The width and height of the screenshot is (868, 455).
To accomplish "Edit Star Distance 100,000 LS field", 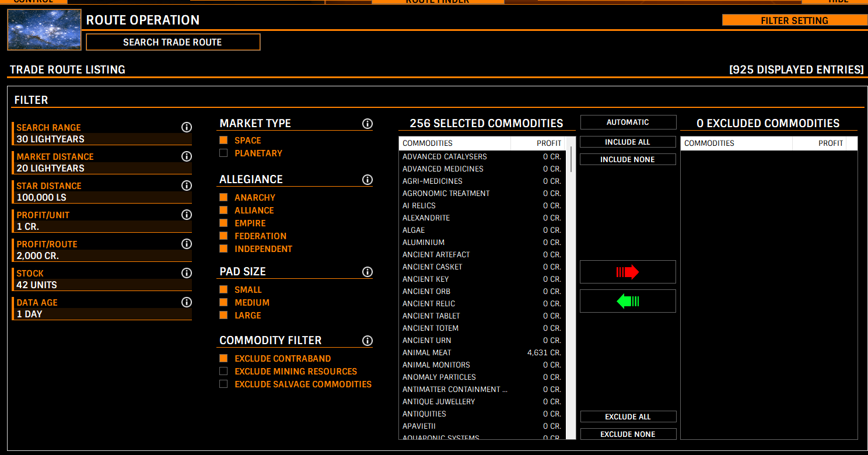I will [x=102, y=197].
